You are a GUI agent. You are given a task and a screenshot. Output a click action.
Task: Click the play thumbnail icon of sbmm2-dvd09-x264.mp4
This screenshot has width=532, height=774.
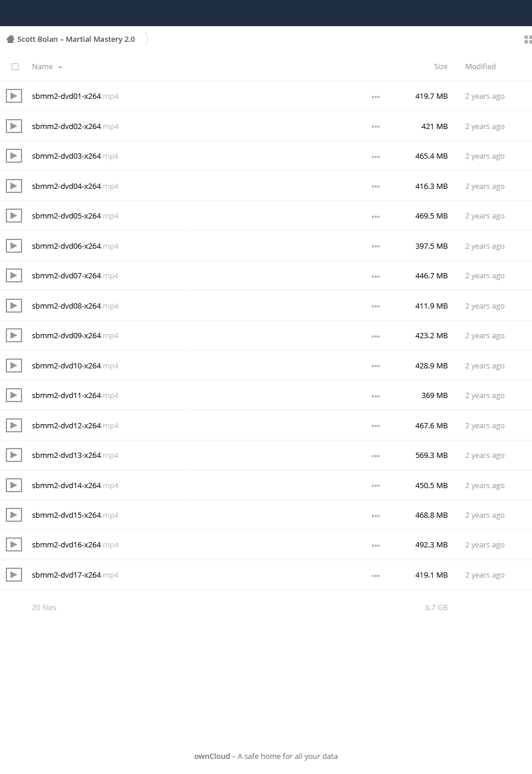tap(14, 335)
